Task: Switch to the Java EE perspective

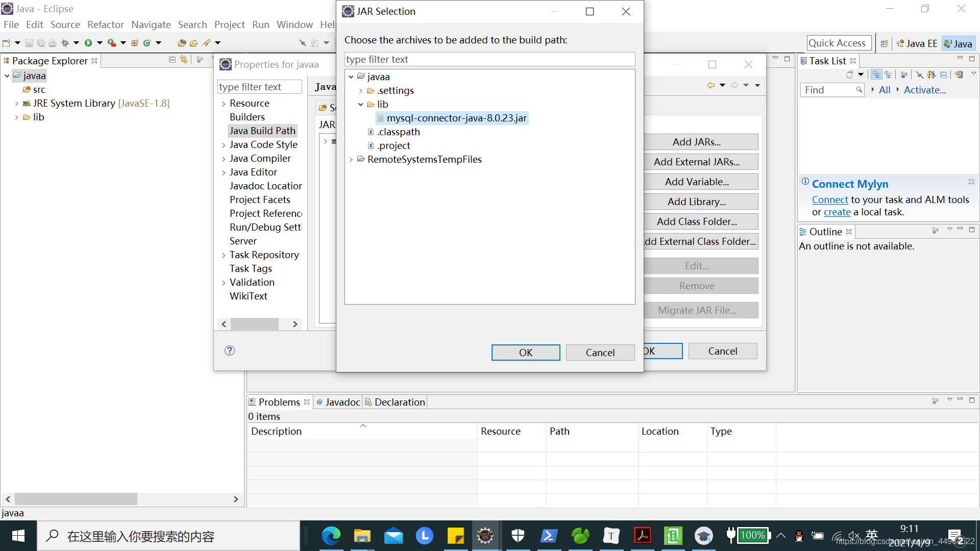Action: (x=917, y=43)
